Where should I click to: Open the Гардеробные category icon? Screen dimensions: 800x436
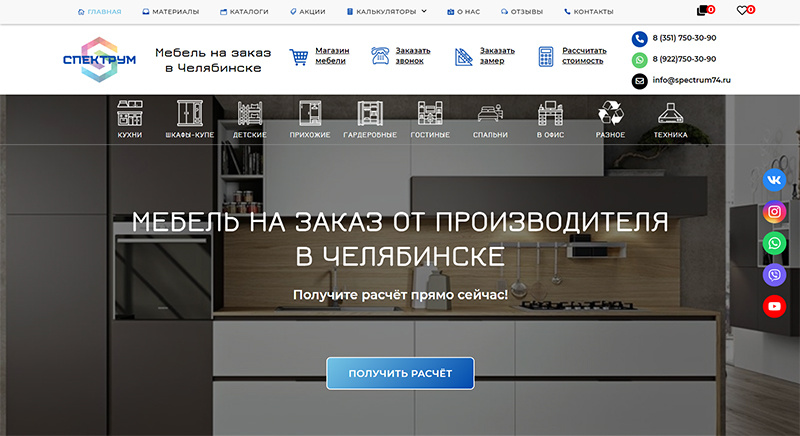click(x=370, y=113)
